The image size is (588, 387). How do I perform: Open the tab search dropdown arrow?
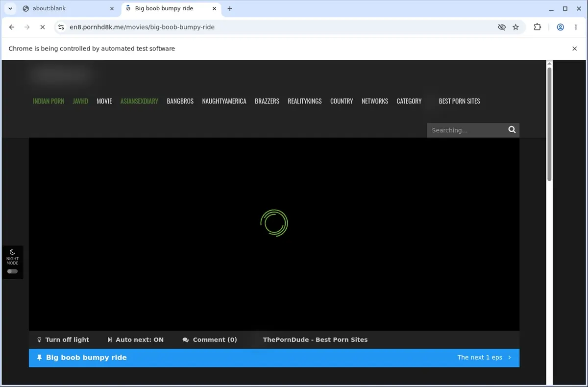click(10, 8)
